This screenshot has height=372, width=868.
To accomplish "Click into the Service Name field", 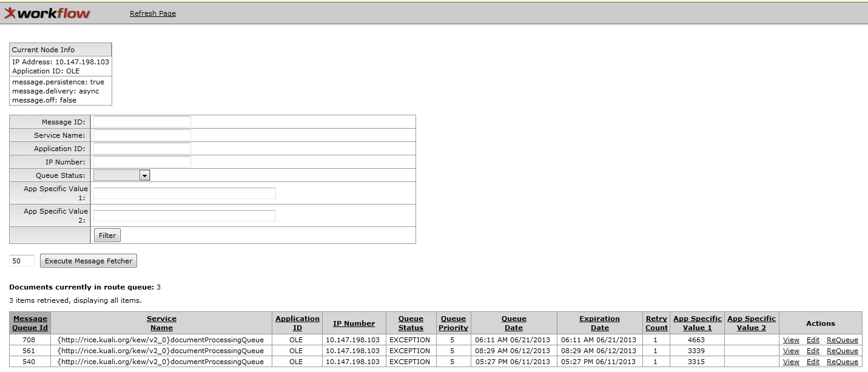I will pyautogui.click(x=142, y=135).
